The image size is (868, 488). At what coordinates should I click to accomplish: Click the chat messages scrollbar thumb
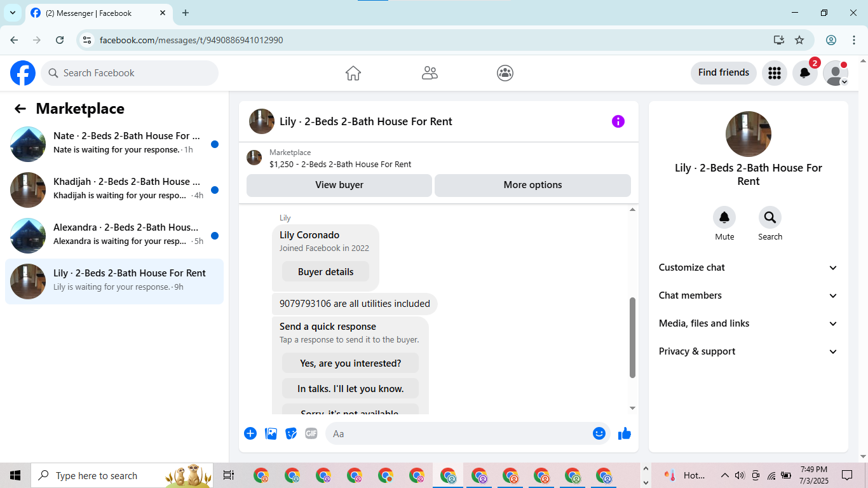(x=632, y=337)
